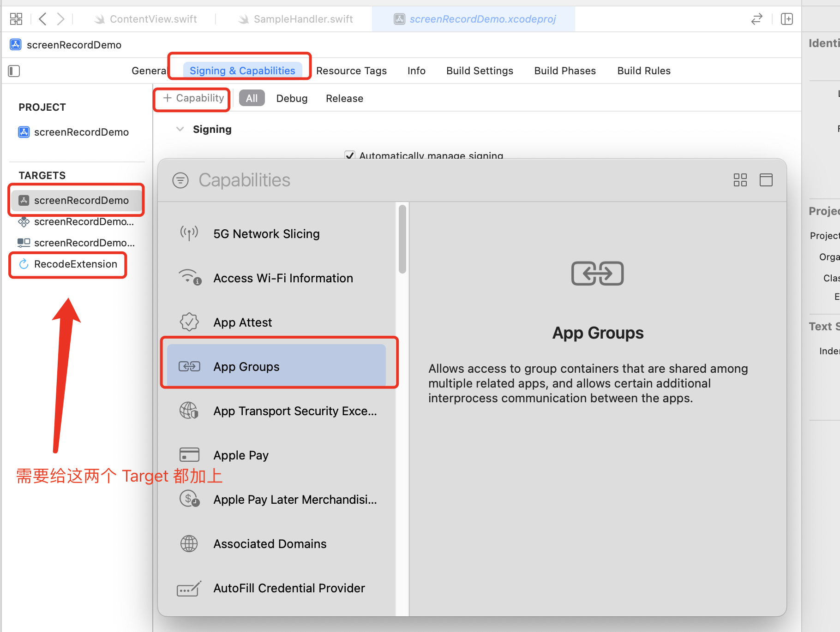
Task: Select Apple Pay capability
Action: pyautogui.click(x=276, y=455)
